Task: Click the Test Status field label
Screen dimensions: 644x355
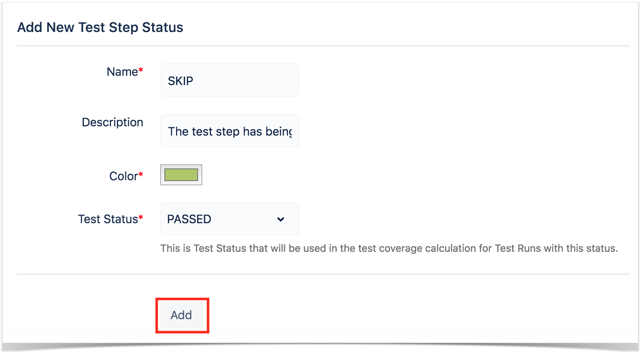Action: [x=108, y=219]
